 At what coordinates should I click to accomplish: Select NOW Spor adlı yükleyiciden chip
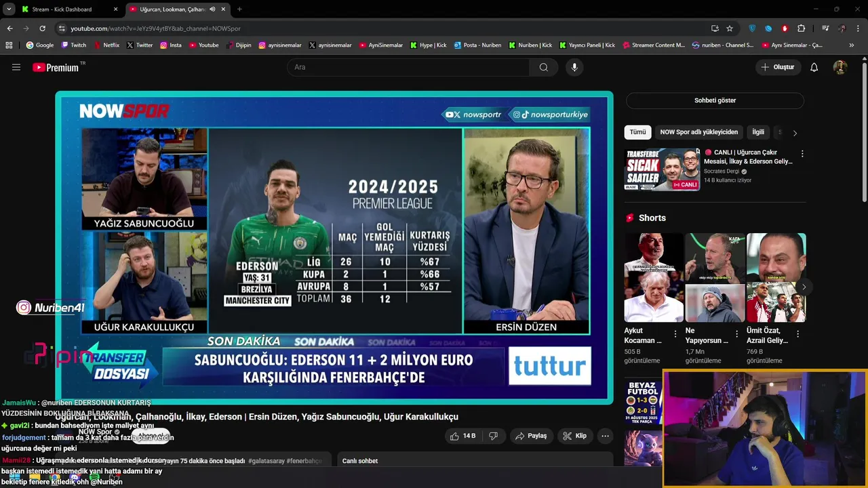(x=698, y=132)
